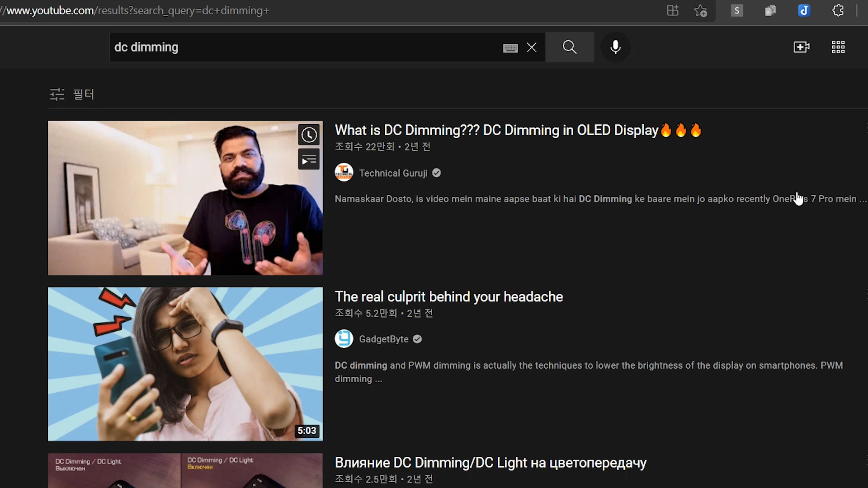Open the browser extensions puzzle icon
Screen dimensions: 868x488
pyautogui.click(x=838, y=10)
